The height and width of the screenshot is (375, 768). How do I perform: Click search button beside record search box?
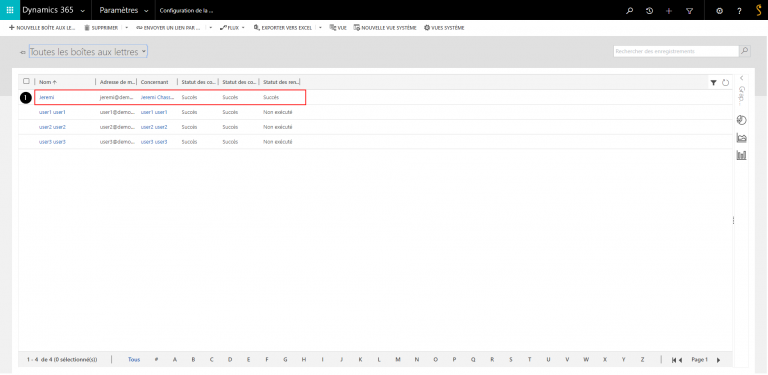744,51
